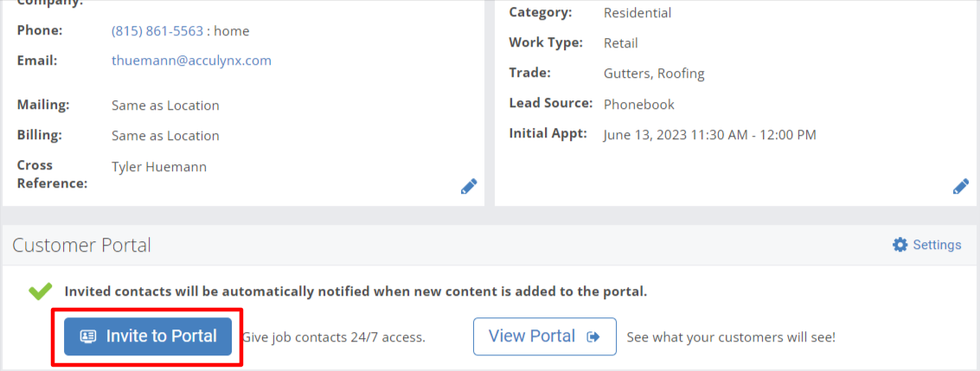The image size is (980, 371).
Task: Open Customer Portal Settings link
Action: click(927, 245)
